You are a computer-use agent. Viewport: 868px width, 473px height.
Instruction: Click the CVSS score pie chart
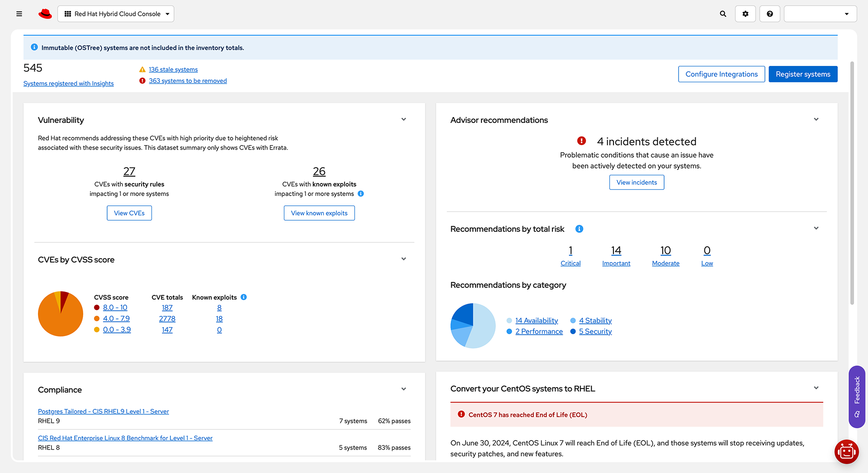(x=61, y=314)
